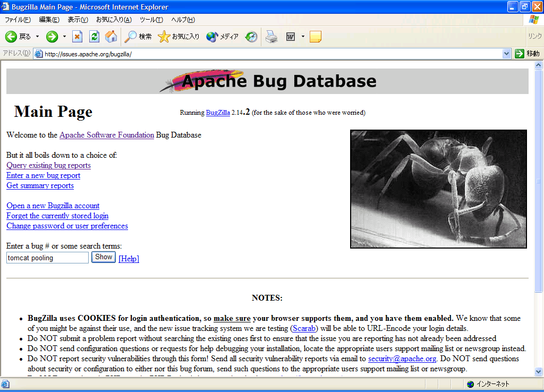Screen dimensions: 544x392
Task: Click the bug search text field
Action: click(x=47, y=258)
